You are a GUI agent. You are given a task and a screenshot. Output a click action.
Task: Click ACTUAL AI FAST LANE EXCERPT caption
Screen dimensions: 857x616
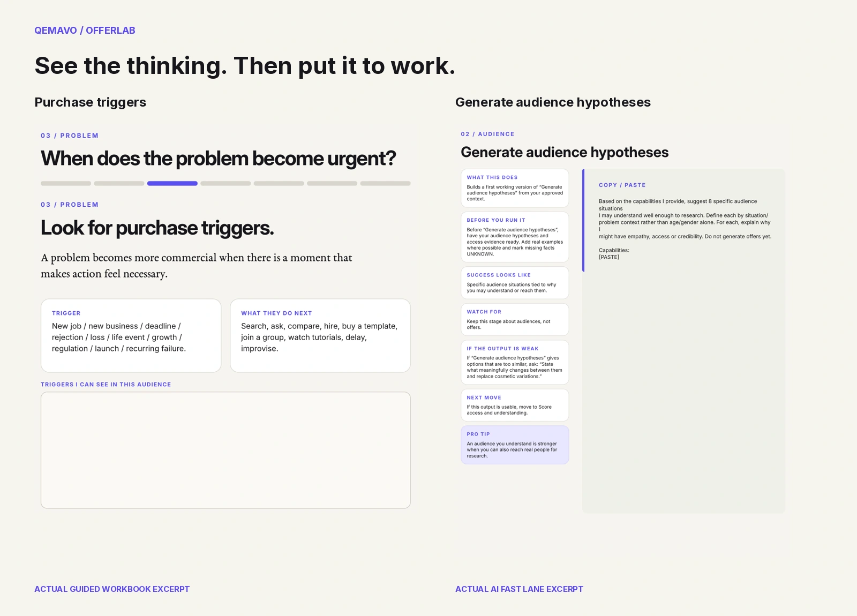519,589
